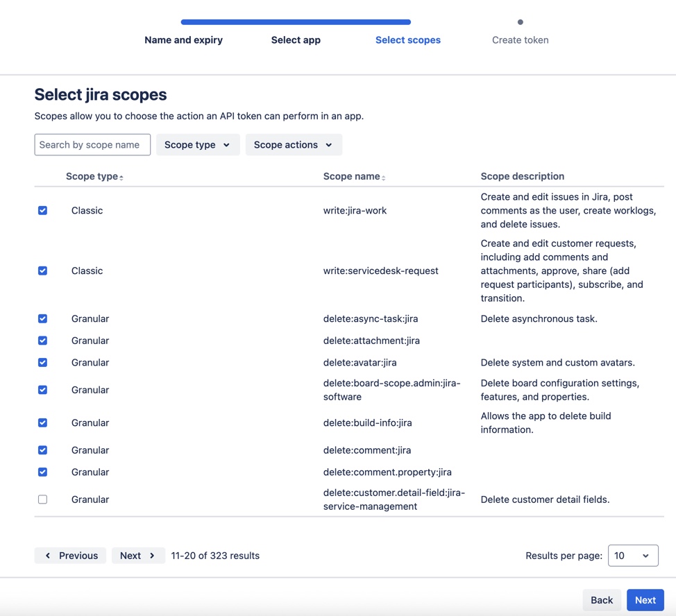Click 'Delete customer detail fields.' description
This screenshot has height=616, width=676.
(545, 499)
